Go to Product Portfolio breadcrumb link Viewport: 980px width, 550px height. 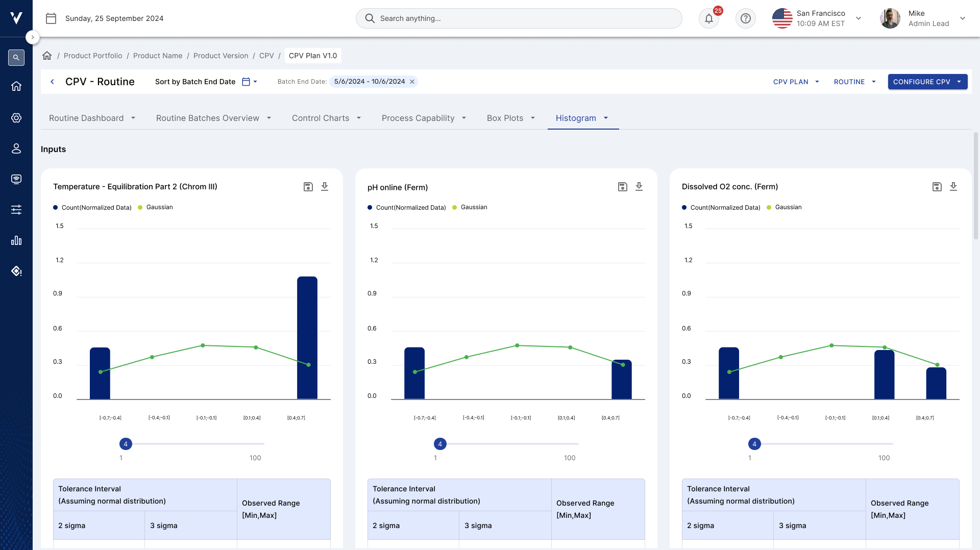tap(93, 56)
